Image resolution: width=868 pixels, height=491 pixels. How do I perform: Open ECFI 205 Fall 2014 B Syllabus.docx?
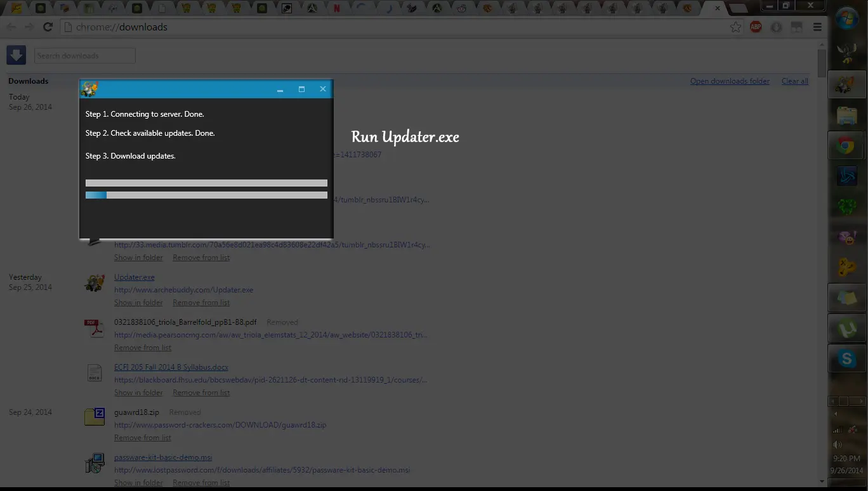pyautogui.click(x=171, y=367)
